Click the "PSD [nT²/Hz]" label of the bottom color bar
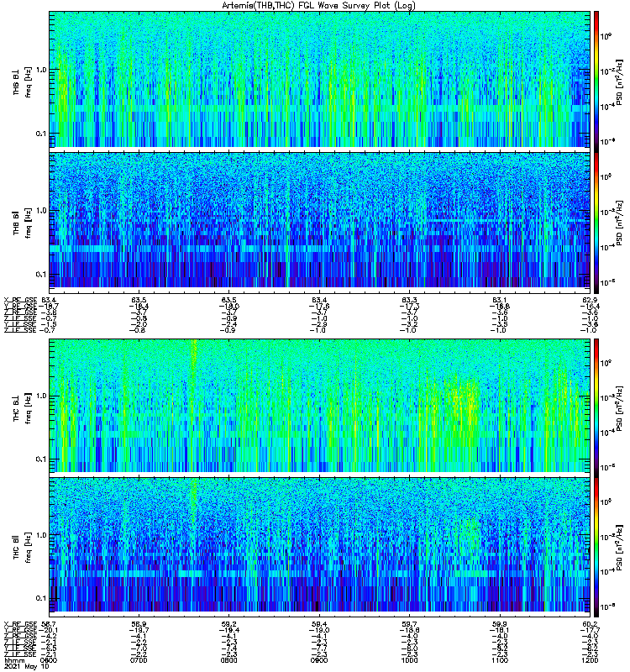The width and height of the screenshot is (630, 672). tap(619, 548)
